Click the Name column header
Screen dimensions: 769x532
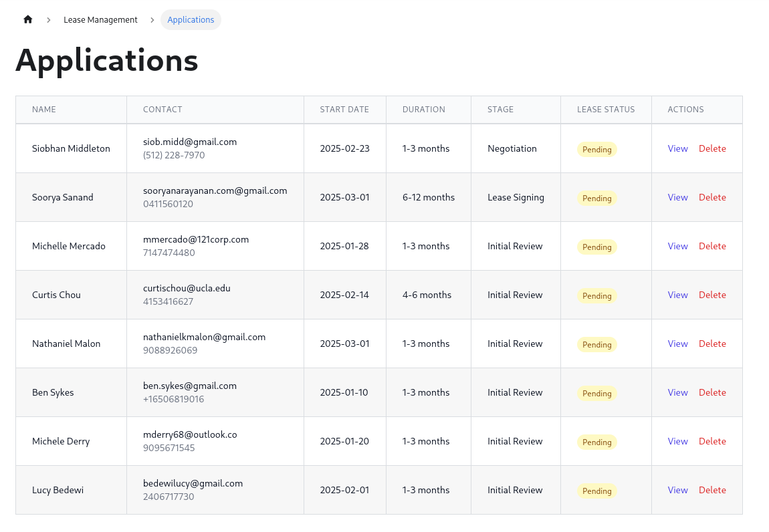point(44,110)
